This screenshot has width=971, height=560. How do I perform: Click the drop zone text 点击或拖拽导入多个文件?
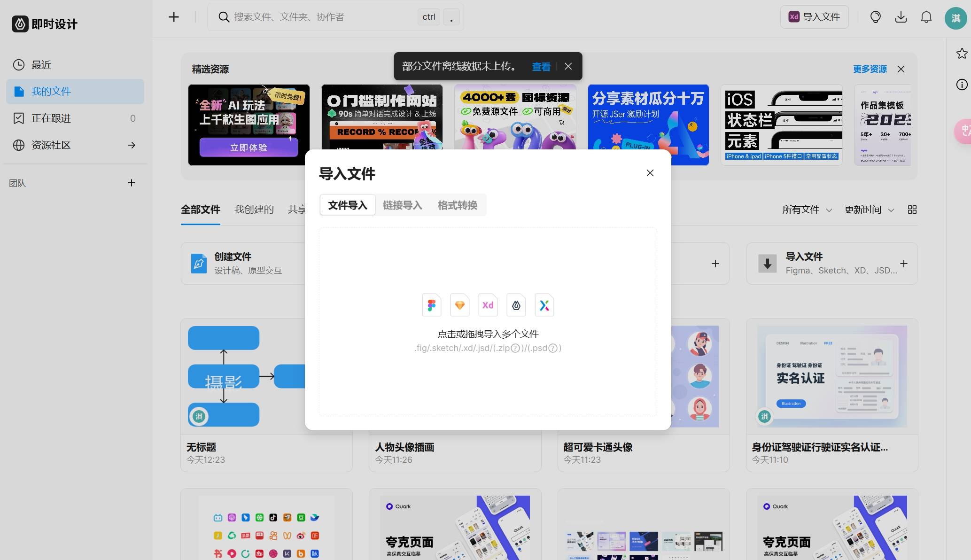[x=488, y=334]
